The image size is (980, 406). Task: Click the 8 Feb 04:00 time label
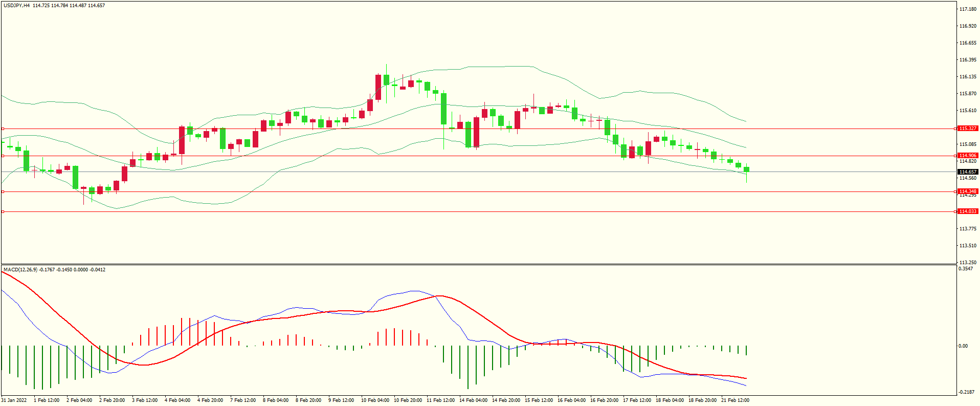point(276,400)
